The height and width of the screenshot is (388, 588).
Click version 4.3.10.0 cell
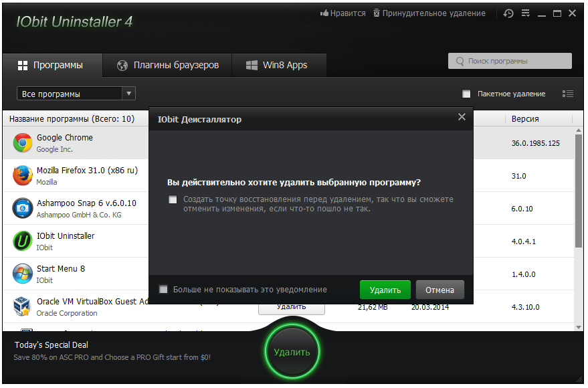(525, 307)
